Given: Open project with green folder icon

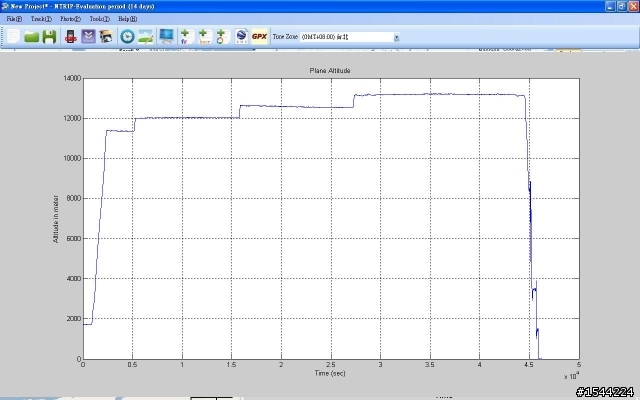Looking at the screenshot, I should [x=31, y=37].
